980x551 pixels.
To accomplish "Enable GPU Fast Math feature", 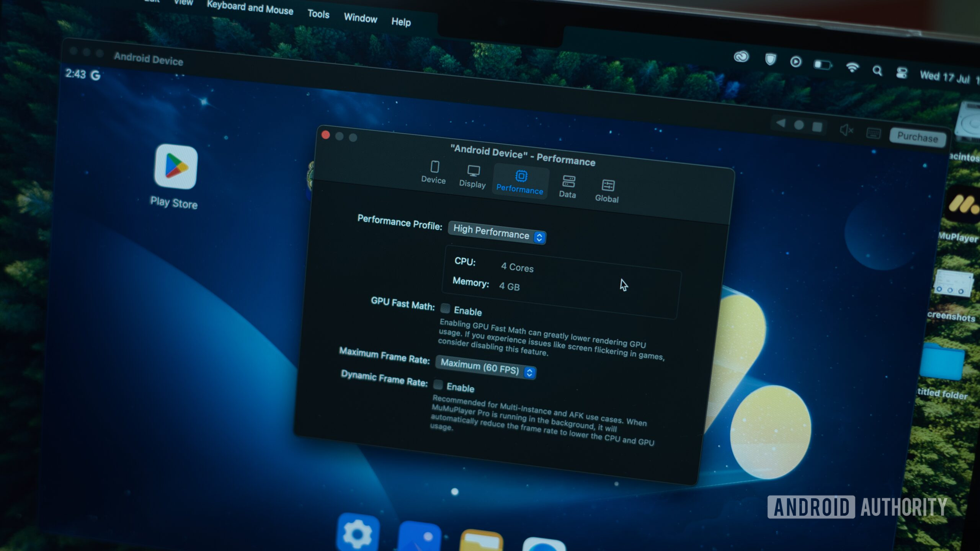I will (x=444, y=310).
